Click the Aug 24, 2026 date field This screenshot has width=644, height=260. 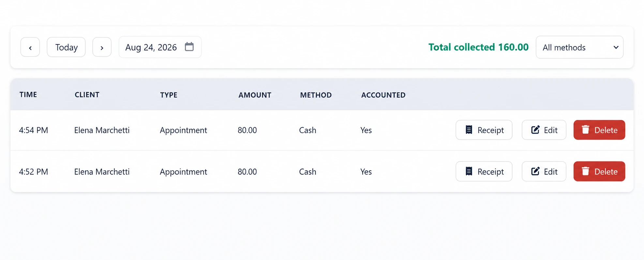pos(160,47)
